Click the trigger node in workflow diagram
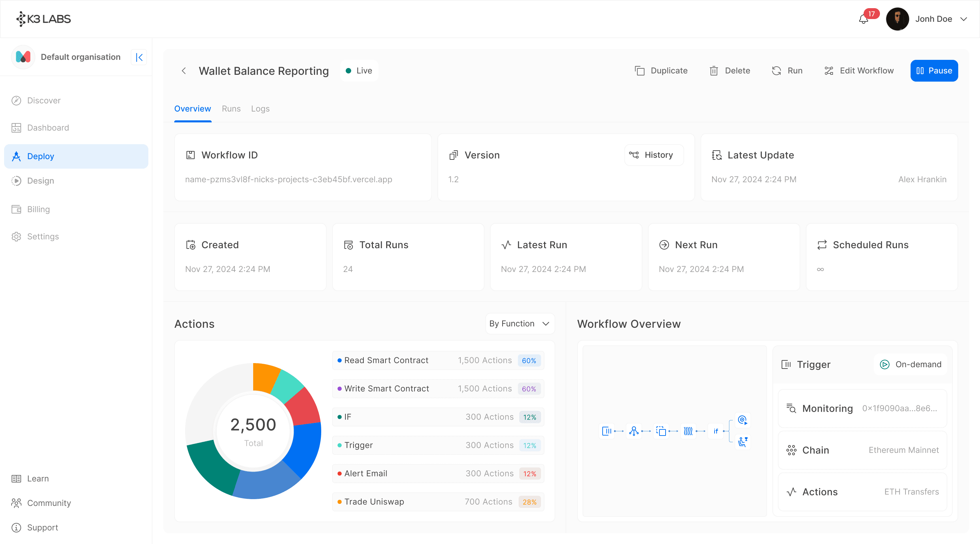The height and width of the screenshot is (544, 980). pos(606,431)
